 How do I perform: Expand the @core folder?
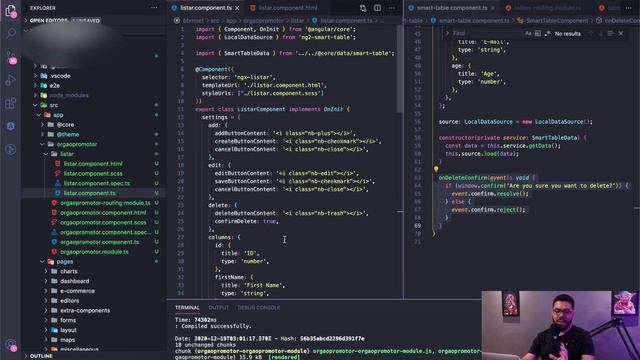(65, 125)
